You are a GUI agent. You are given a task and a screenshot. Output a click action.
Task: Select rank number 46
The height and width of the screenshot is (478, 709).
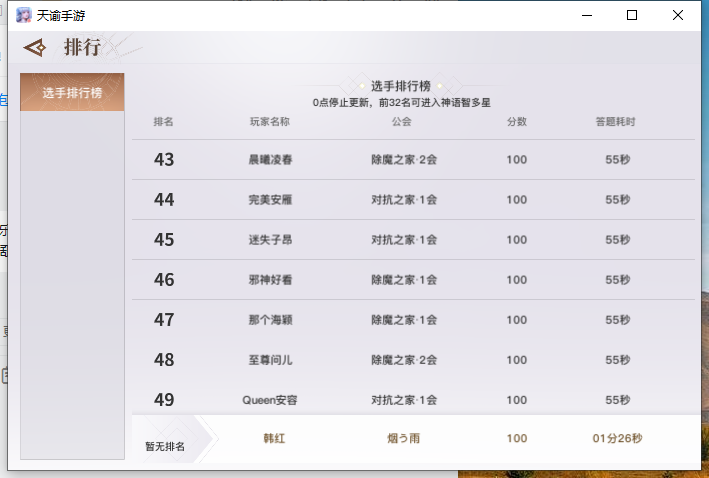click(x=164, y=280)
